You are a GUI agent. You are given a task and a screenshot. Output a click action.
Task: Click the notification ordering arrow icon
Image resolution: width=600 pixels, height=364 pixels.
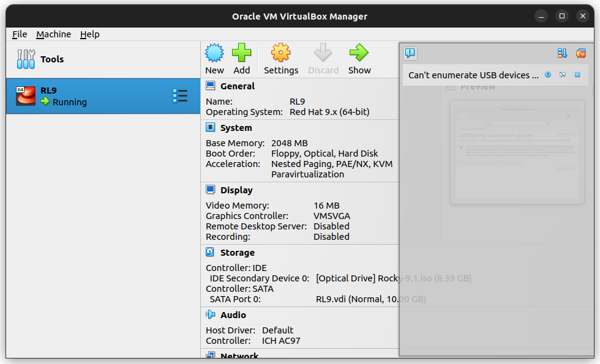(x=562, y=53)
